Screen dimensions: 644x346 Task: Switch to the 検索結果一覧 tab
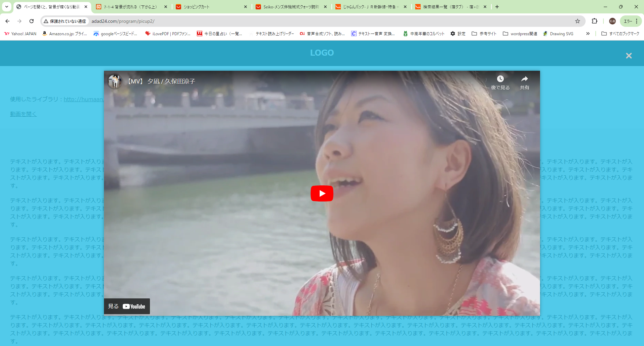(x=451, y=7)
